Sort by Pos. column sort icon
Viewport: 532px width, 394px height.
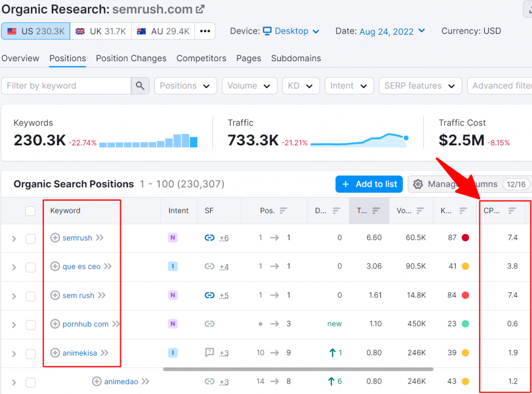(x=283, y=211)
